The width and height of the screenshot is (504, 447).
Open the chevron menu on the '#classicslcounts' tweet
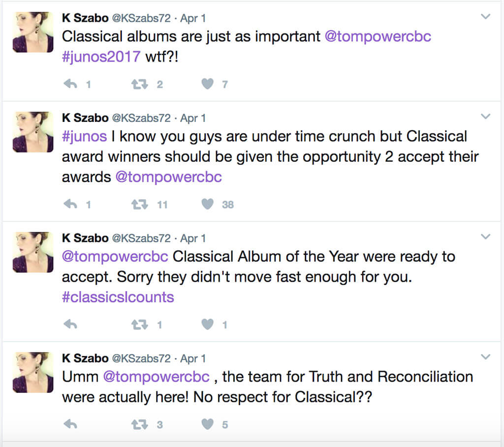tap(485, 237)
